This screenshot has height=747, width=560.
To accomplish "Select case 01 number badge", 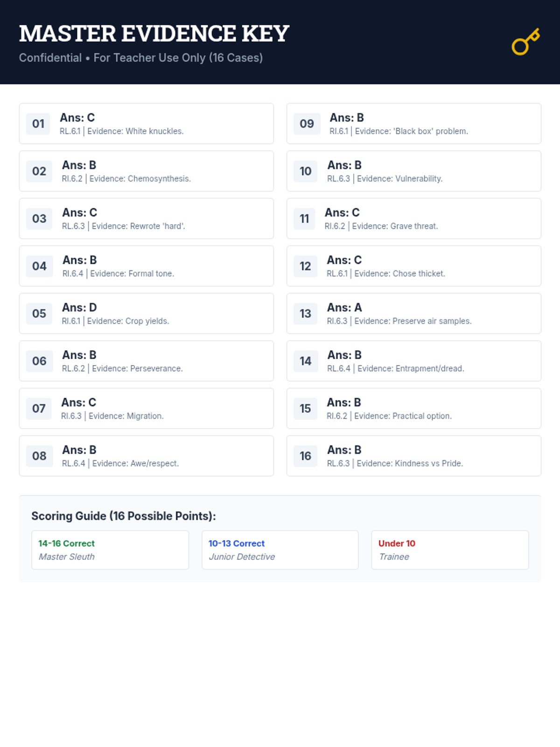I will (x=38, y=124).
